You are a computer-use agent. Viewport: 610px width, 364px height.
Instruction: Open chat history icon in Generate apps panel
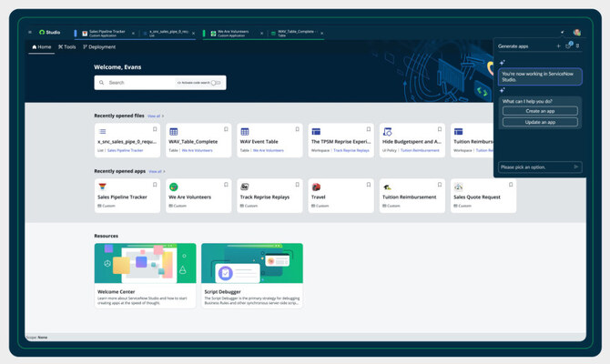point(567,45)
